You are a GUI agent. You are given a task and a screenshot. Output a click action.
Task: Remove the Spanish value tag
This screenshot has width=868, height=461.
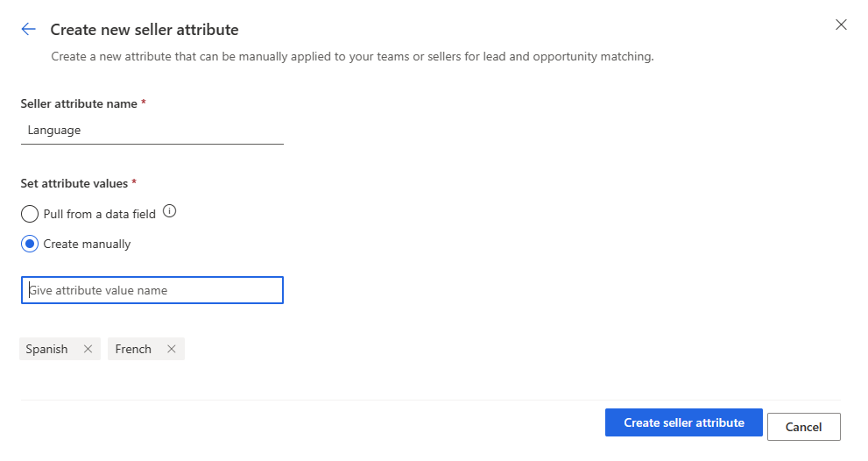tap(88, 349)
